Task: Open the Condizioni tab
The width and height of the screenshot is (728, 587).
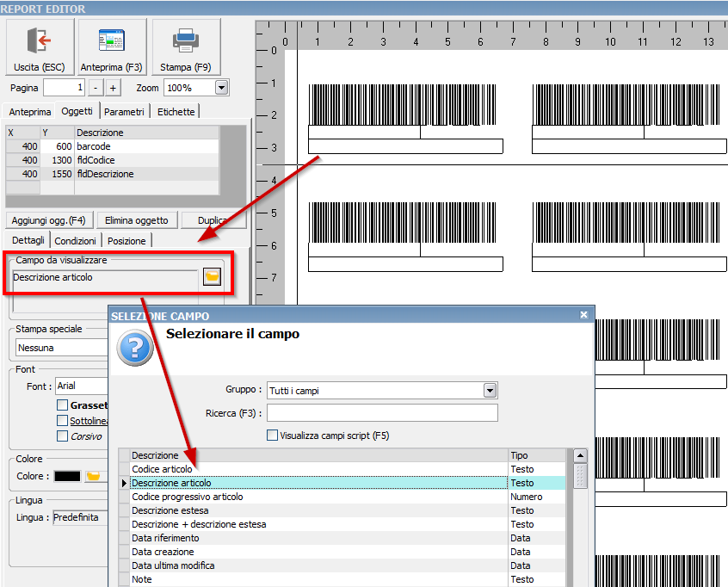Action: click(x=75, y=241)
